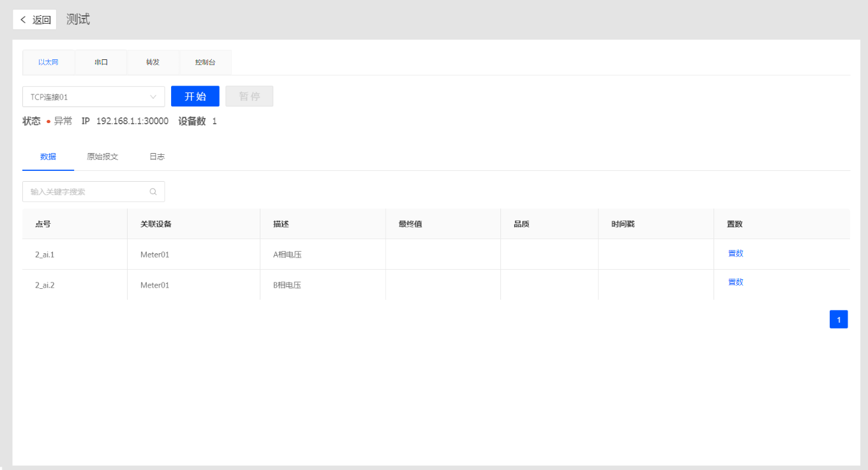Viewport: 868px width, 470px height.
Task: Click 置数 link for 2_ai.2
Action: pyautogui.click(x=735, y=282)
